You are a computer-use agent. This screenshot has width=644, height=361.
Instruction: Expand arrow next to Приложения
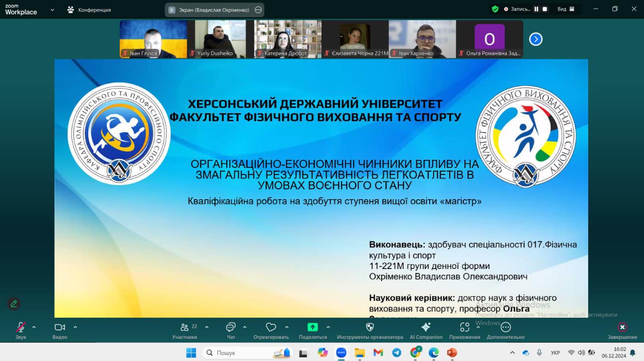tap(478, 327)
